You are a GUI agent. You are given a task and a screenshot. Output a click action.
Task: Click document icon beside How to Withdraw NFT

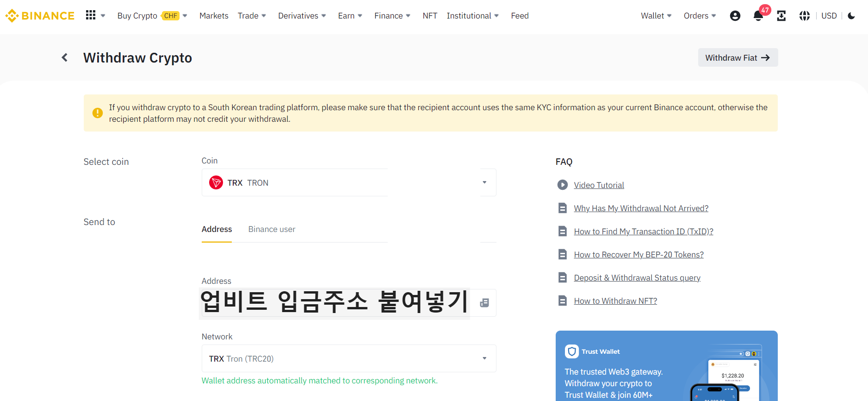pos(563,301)
